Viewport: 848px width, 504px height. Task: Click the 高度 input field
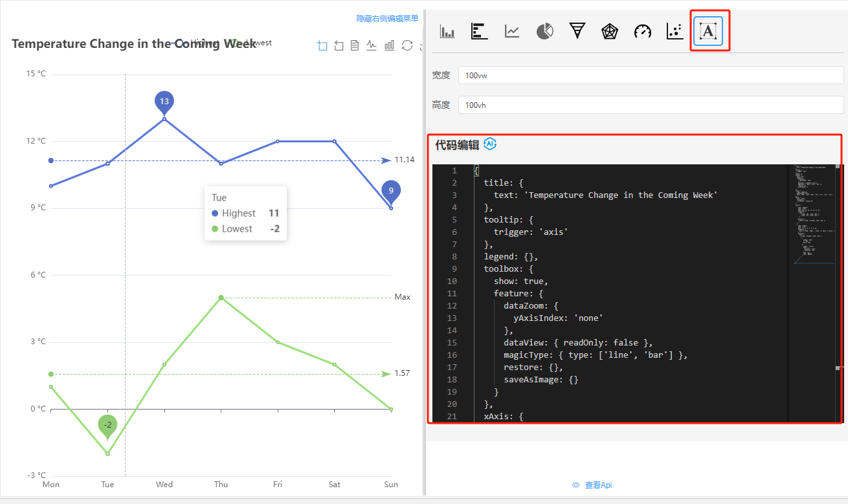(651, 105)
